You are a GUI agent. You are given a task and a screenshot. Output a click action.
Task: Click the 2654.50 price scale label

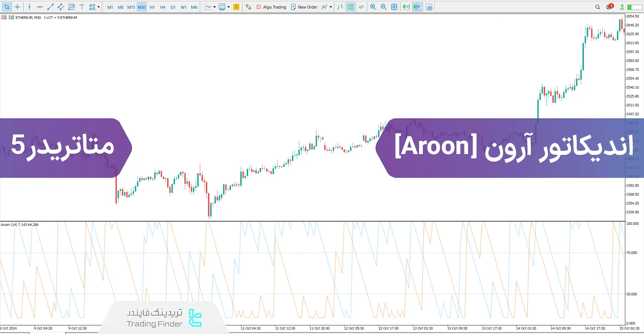(632, 16)
